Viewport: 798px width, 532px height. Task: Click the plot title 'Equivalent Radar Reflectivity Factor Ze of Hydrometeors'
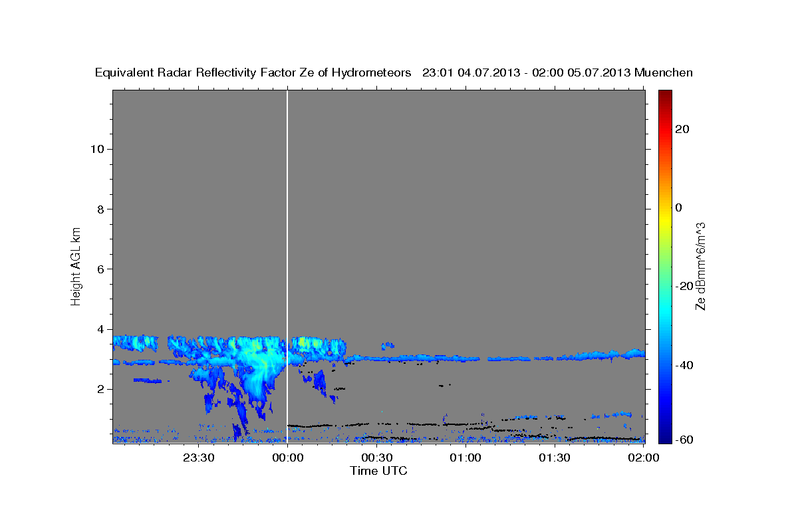point(253,73)
